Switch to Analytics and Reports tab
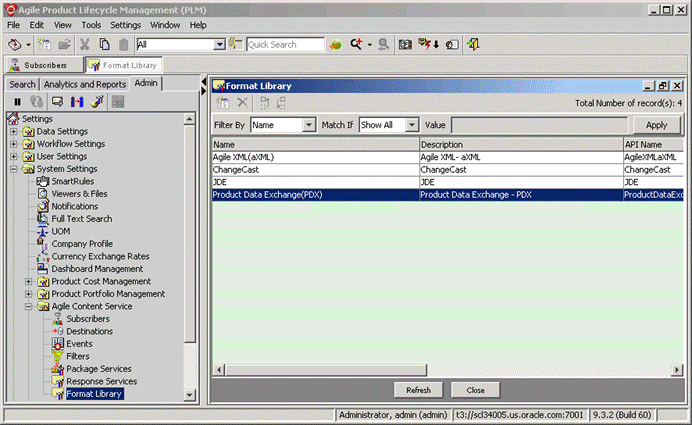 [85, 84]
